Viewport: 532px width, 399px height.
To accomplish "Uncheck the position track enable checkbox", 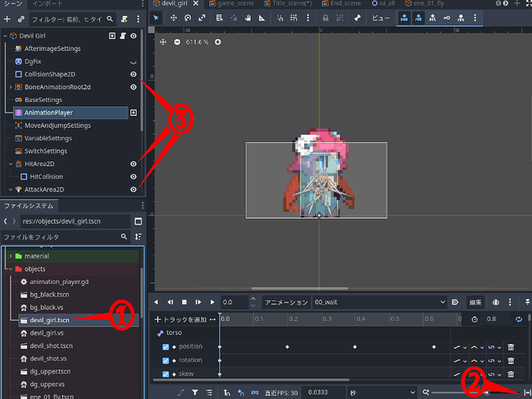I will click(x=165, y=347).
